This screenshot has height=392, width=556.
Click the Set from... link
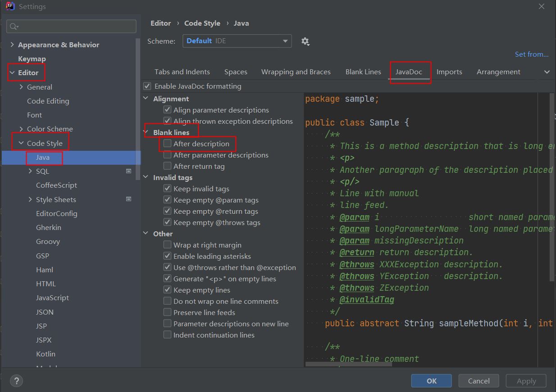(532, 54)
